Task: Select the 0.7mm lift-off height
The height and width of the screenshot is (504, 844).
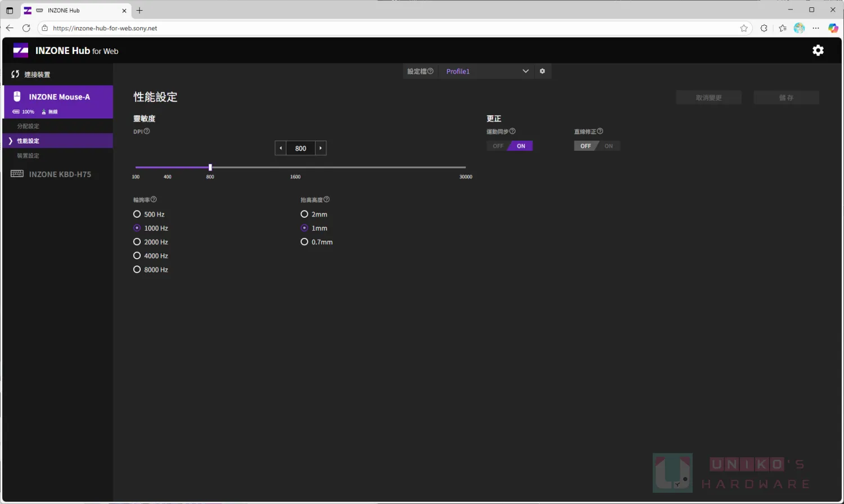Action: point(304,242)
